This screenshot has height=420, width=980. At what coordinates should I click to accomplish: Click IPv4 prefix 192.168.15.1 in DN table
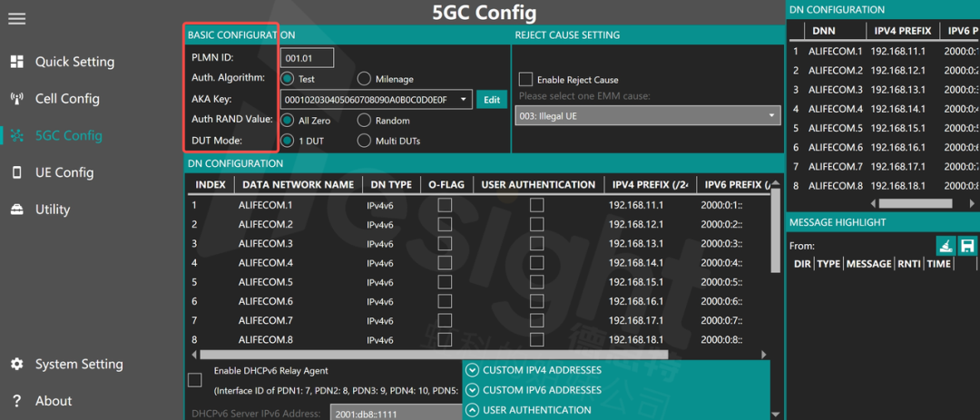coord(635,282)
